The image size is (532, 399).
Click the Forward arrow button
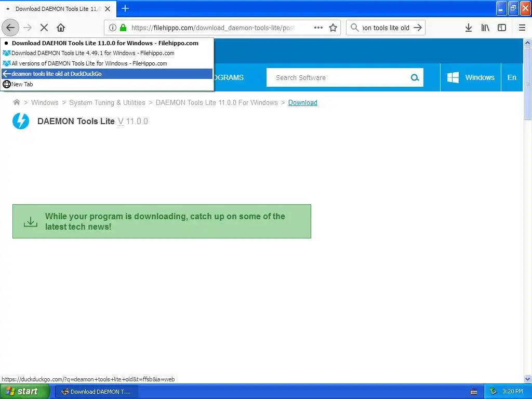click(28, 28)
